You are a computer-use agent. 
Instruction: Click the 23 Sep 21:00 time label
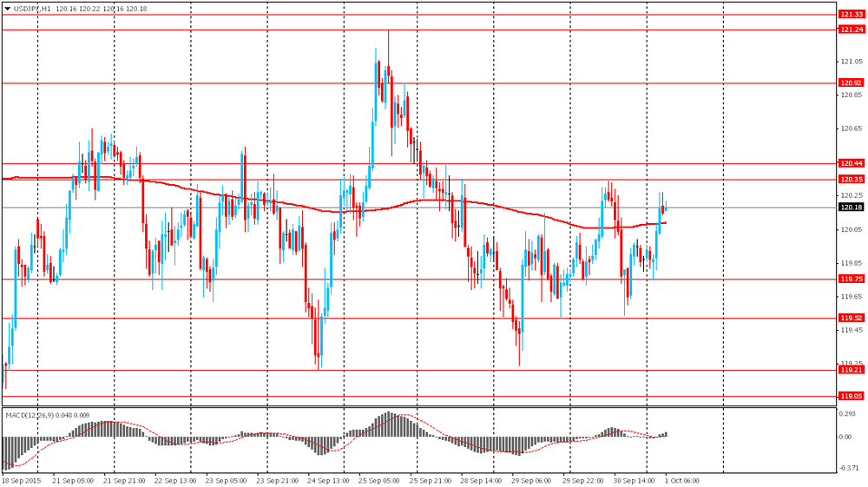278,480
